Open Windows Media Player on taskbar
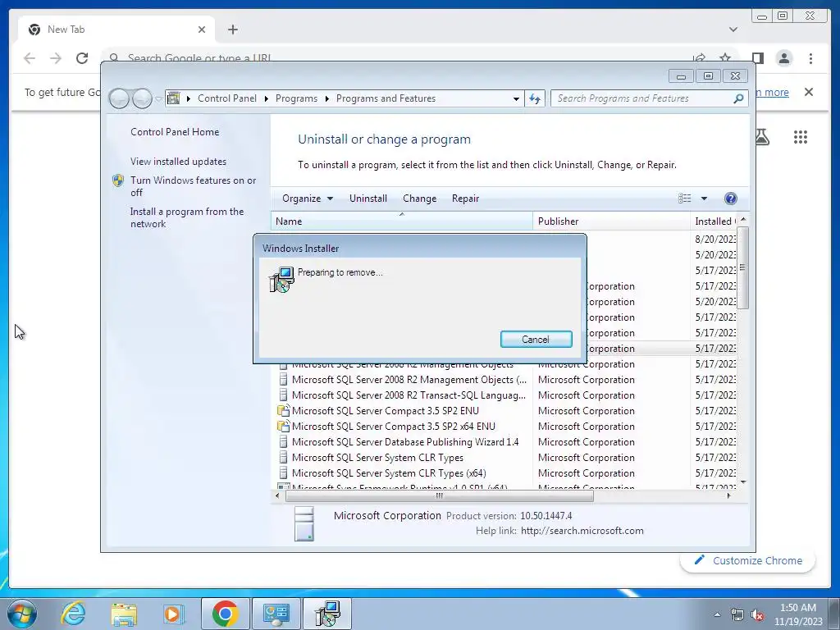The image size is (840, 630). [173, 614]
